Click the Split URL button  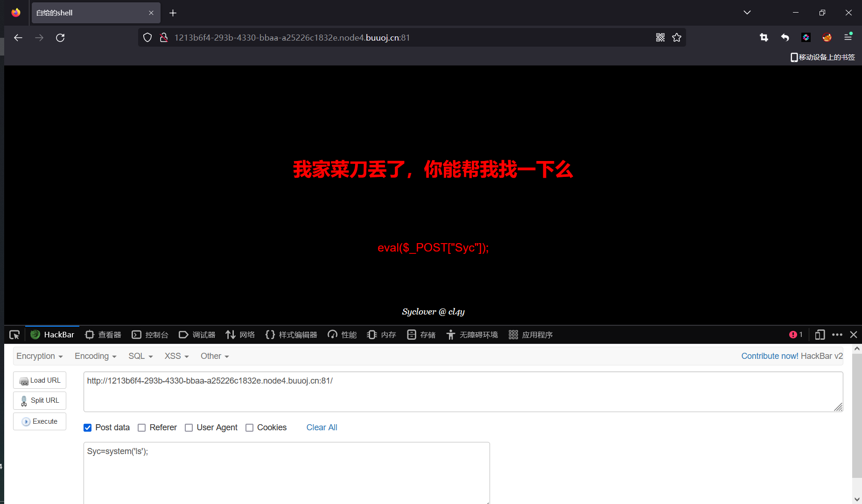[40, 400]
